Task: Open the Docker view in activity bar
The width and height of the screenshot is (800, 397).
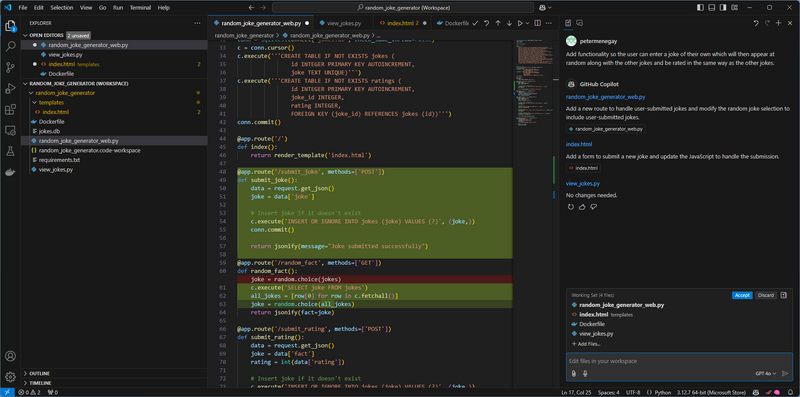Action: [10, 172]
